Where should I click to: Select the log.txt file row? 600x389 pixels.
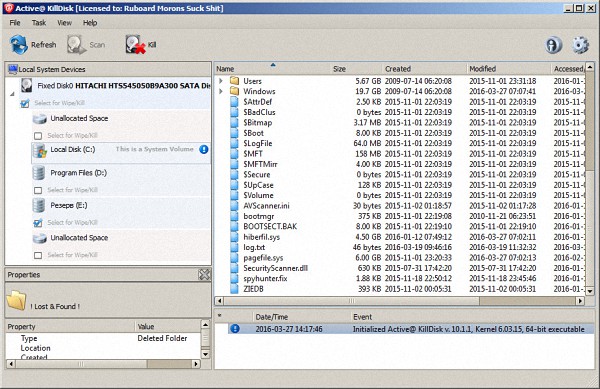pyautogui.click(x=399, y=247)
